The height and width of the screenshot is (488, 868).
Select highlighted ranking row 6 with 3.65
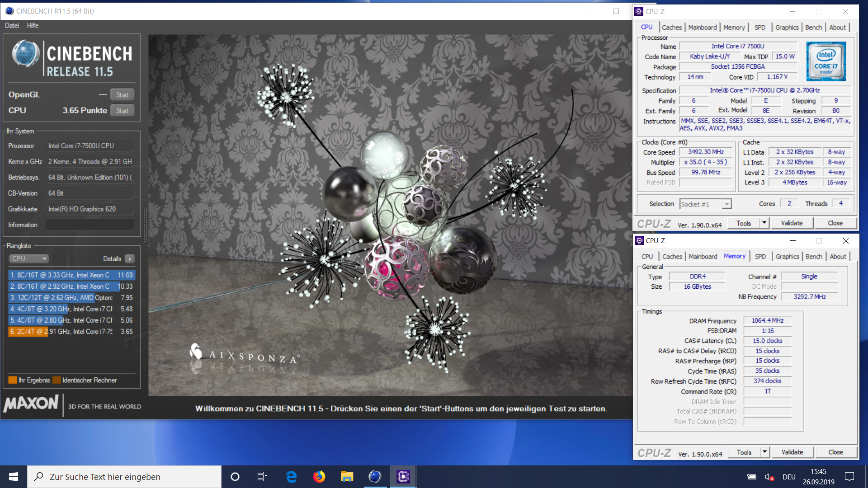tap(71, 332)
